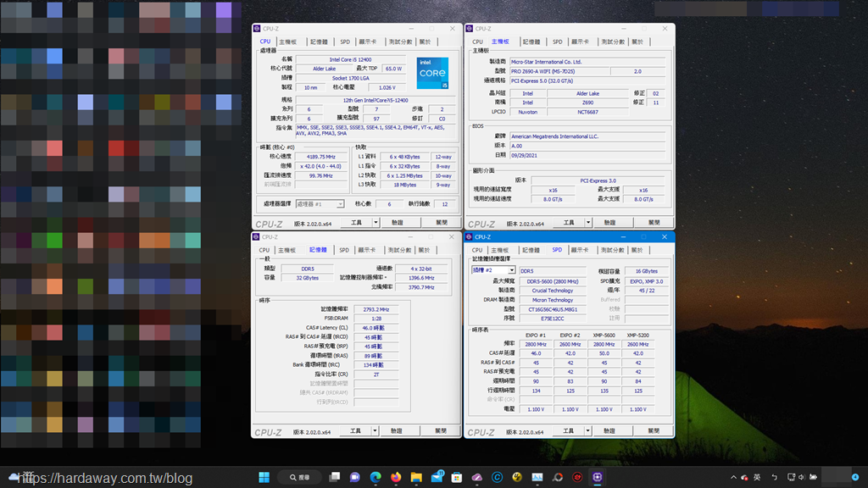Expand 工具 dropdown arrow in processor window
Image resolution: width=868 pixels, height=488 pixels.
tap(376, 223)
